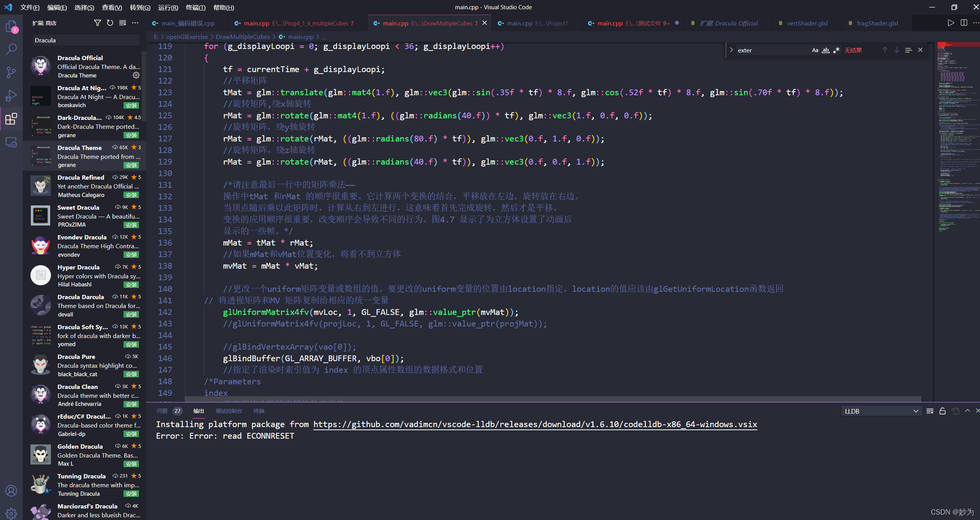Screen dimensions: 980x520
Task: Switch to Prog4_1_4_multipleCubes main.cpp tab
Action: click(298, 23)
